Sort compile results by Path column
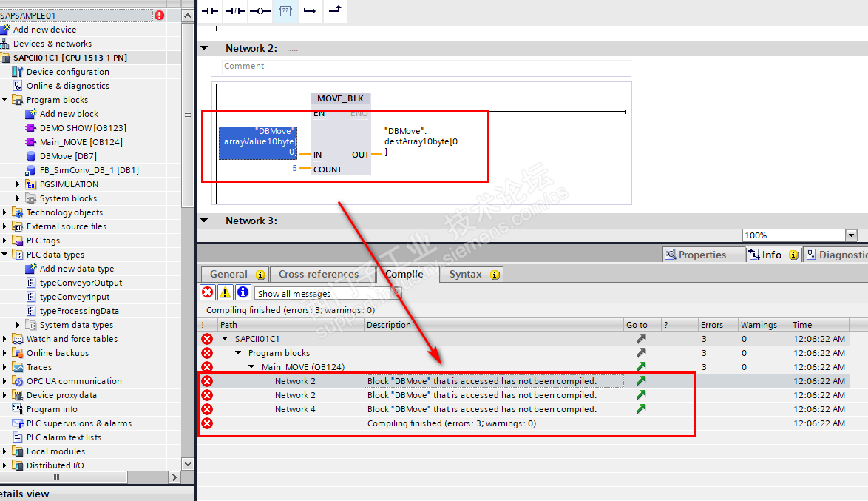Image resolution: width=868 pixels, height=501 pixels. tap(291, 325)
